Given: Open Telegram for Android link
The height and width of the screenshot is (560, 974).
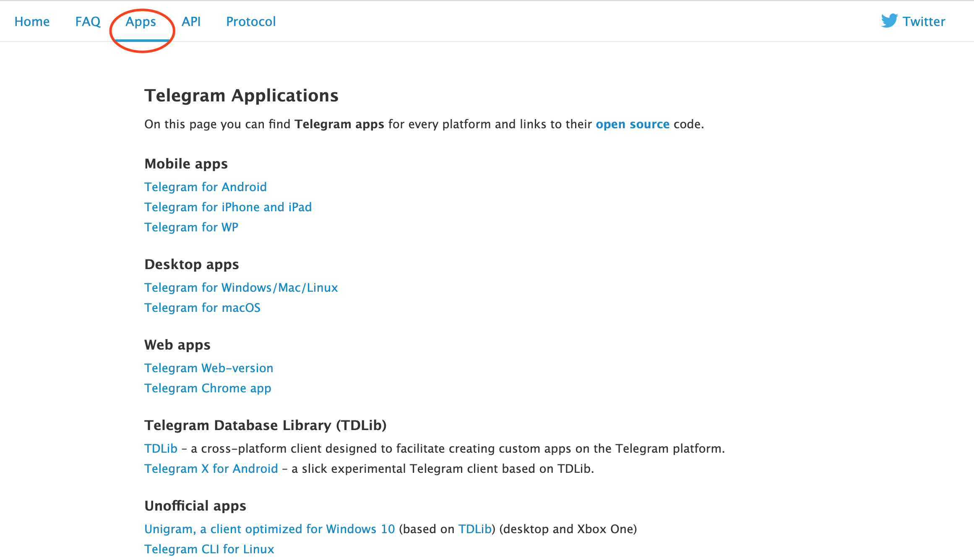Looking at the screenshot, I should [x=206, y=187].
